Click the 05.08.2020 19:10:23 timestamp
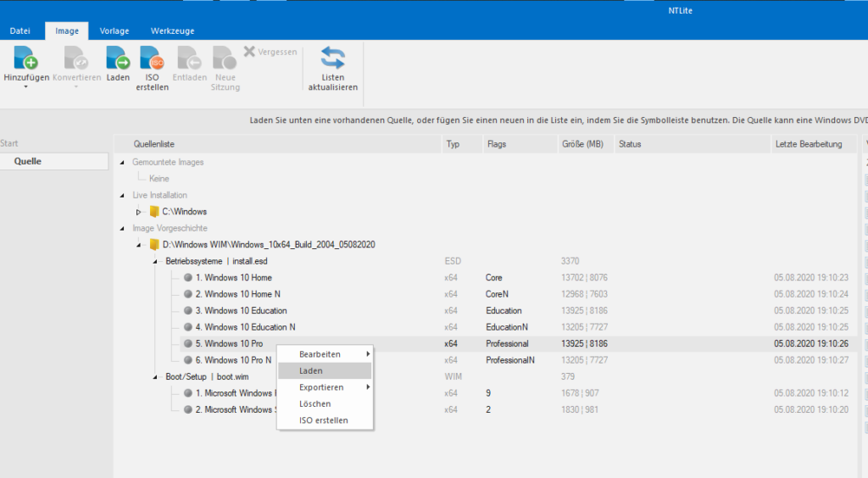868x478 pixels. (811, 278)
